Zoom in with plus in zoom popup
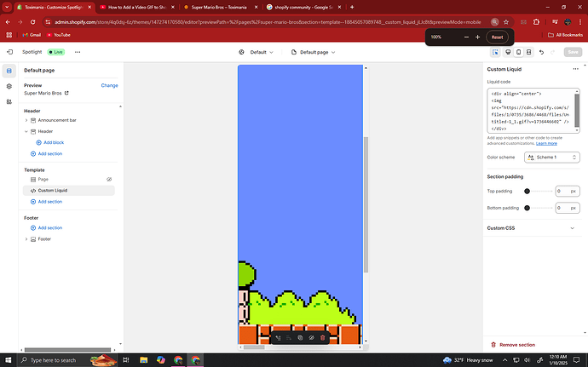Viewport: 588px width, 367px height. (x=477, y=37)
